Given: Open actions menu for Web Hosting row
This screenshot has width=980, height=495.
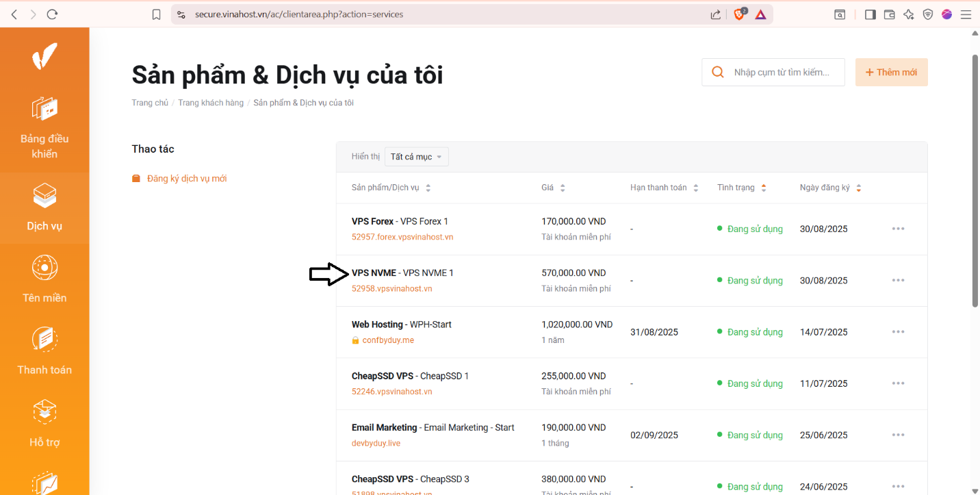Looking at the screenshot, I should tap(899, 332).
